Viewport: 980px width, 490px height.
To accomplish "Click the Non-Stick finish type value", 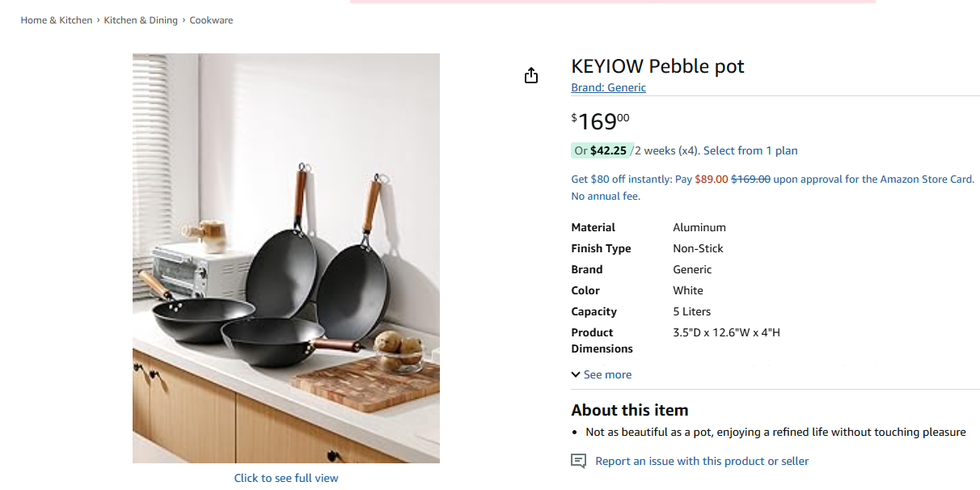I will pos(698,248).
